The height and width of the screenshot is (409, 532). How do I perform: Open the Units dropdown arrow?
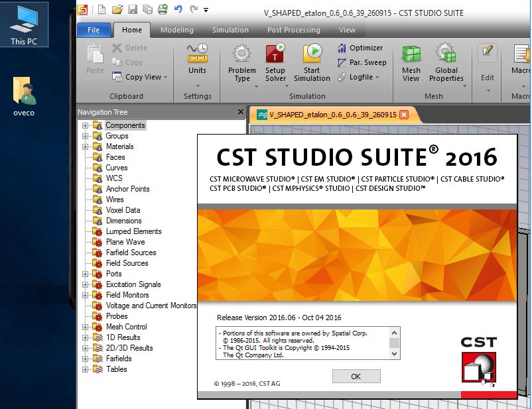(198, 86)
